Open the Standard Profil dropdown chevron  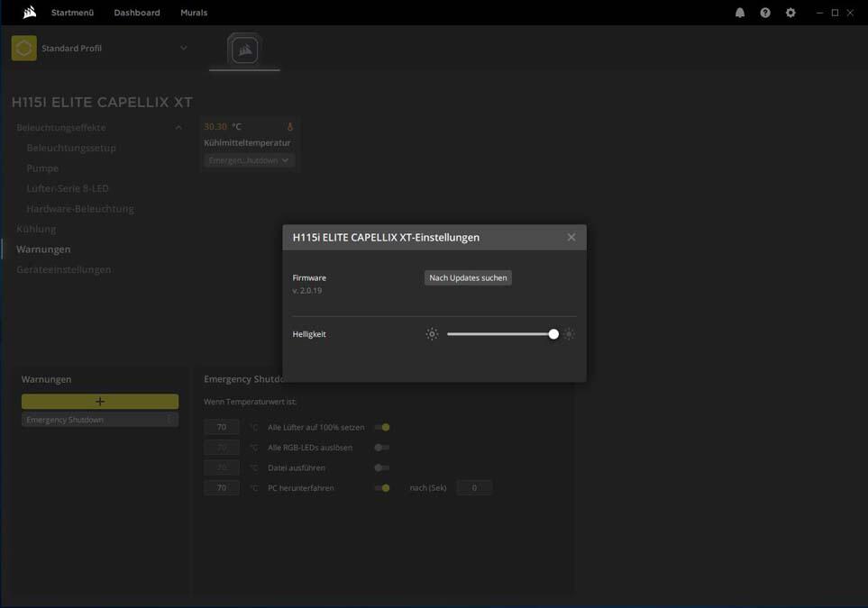184,48
